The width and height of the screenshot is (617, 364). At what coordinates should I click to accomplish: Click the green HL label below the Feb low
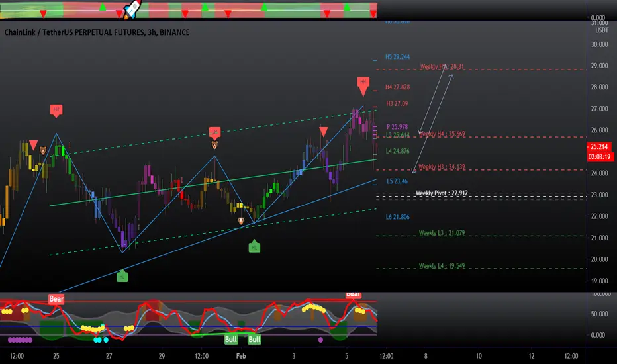254,246
